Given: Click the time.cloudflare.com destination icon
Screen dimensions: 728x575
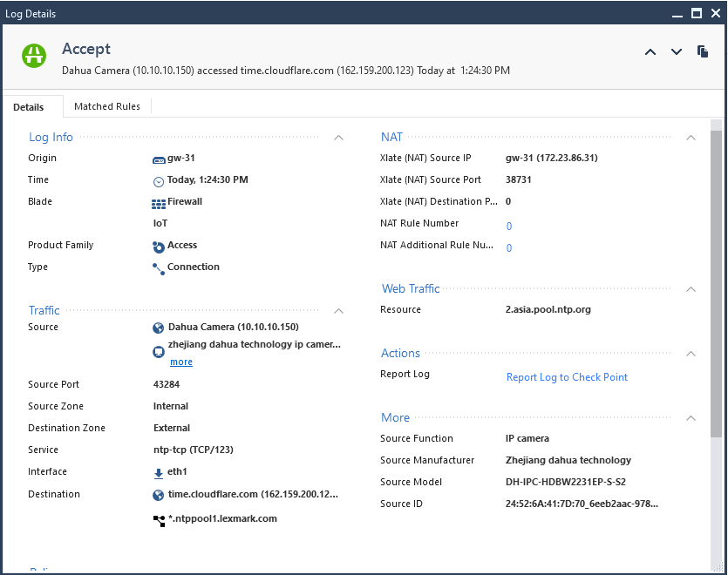Looking at the screenshot, I should (159, 493).
